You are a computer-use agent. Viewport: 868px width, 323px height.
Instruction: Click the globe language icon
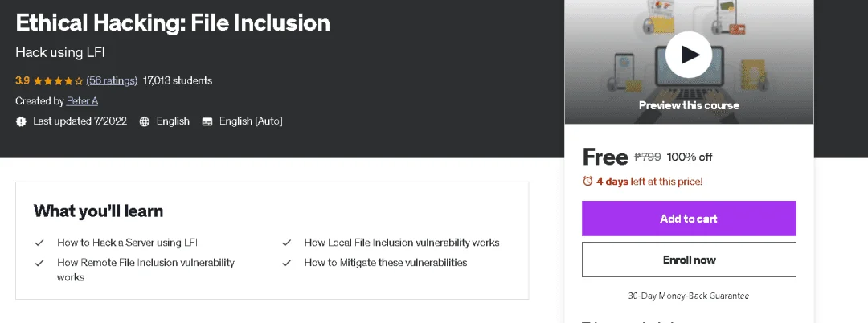coord(145,121)
